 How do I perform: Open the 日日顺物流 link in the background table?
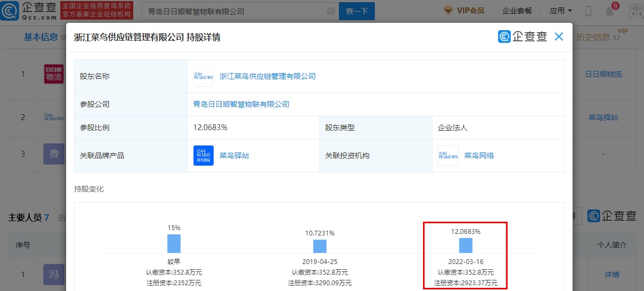pyautogui.click(x=603, y=74)
